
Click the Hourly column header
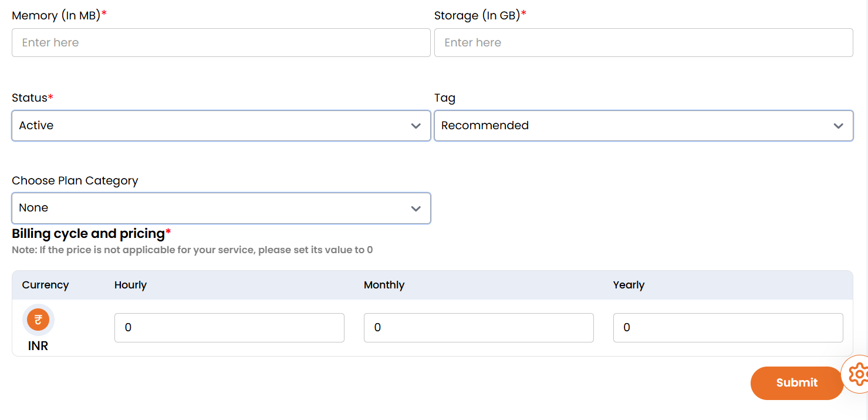pyautogui.click(x=130, y=285)
